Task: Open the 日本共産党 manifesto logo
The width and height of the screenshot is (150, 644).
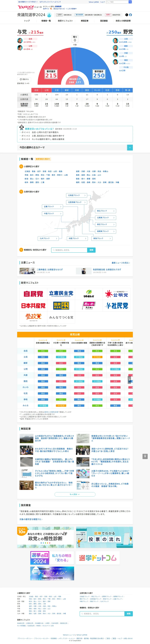Action: (x=33, y=306)
